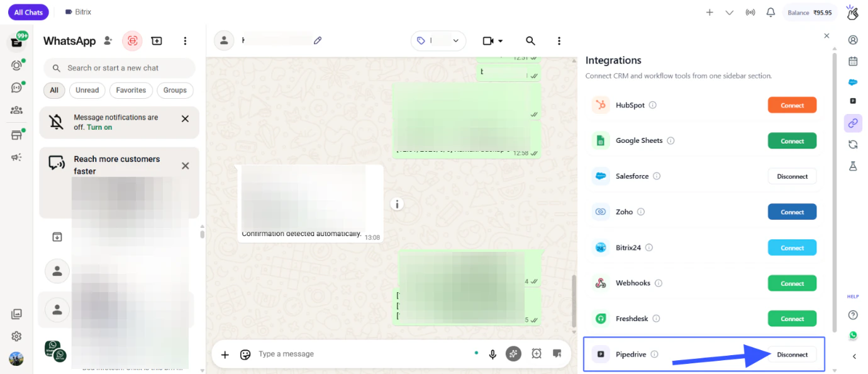Click the add contact icon beside WhatsApp
The height and width of the screenshot is (374, 868).
click(x=109, y=41)
